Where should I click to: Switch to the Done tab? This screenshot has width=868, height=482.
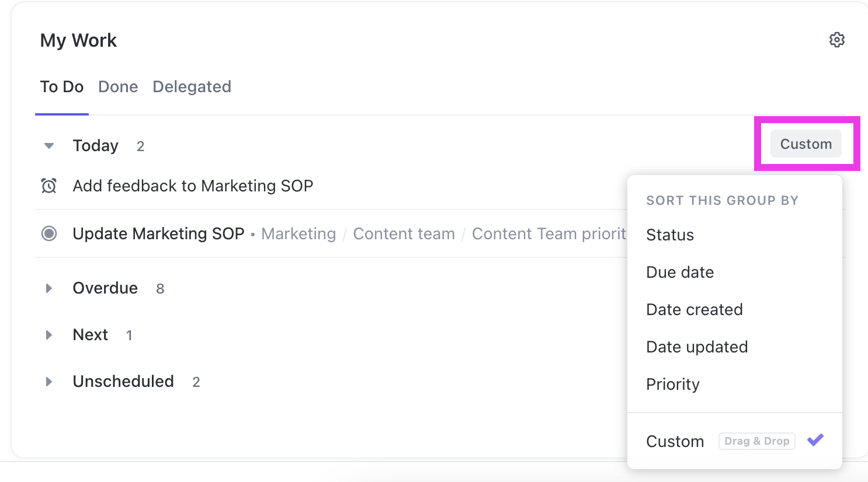point(118,87)
